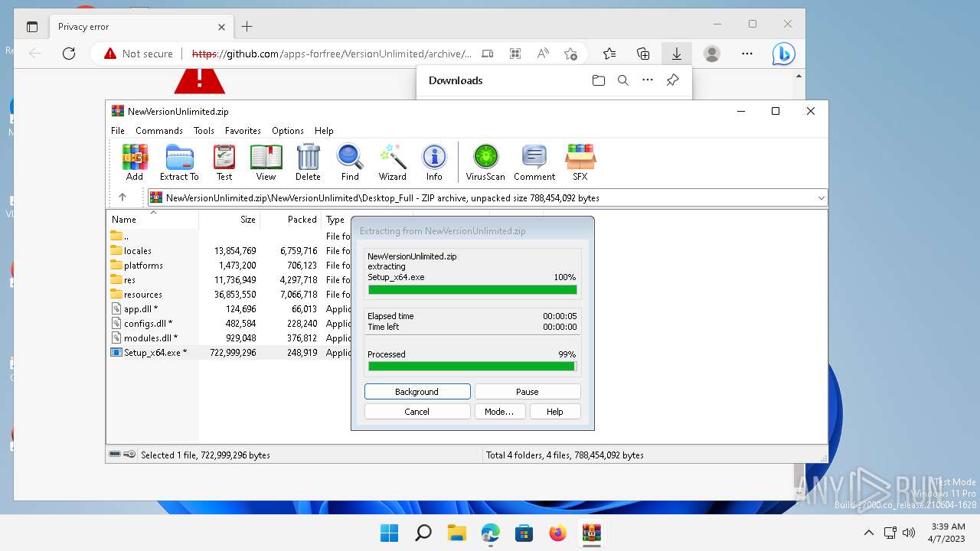Open downloads folder icon in Downloads panel
Image resolution: width=980 pixels, height=551 pixels.
[x=599, y=80]
